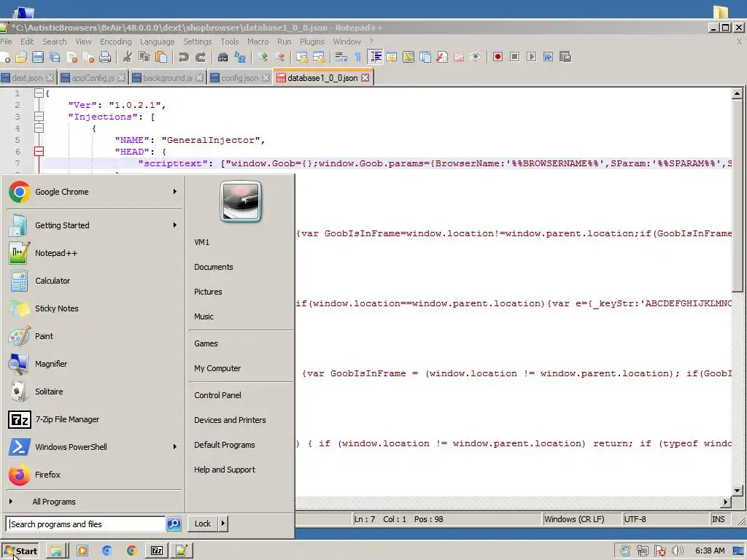Launch 7-Zip File Manager from Start menu
The image size is (747, 560).
click(x=66, y=419)
